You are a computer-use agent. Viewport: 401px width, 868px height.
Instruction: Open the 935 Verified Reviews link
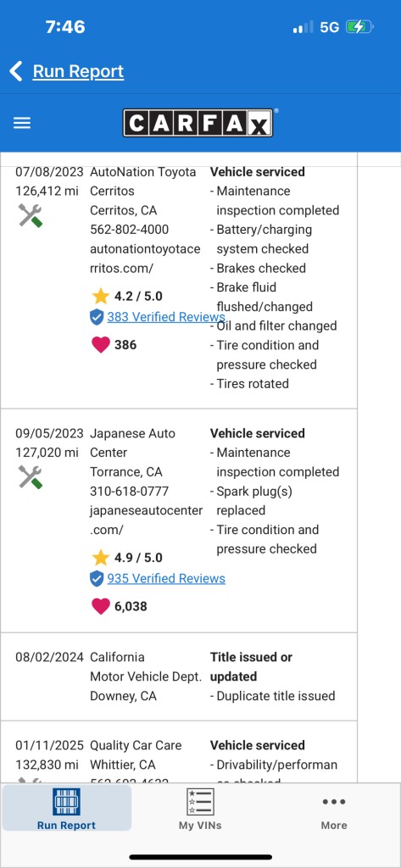[x=166, y=578]
